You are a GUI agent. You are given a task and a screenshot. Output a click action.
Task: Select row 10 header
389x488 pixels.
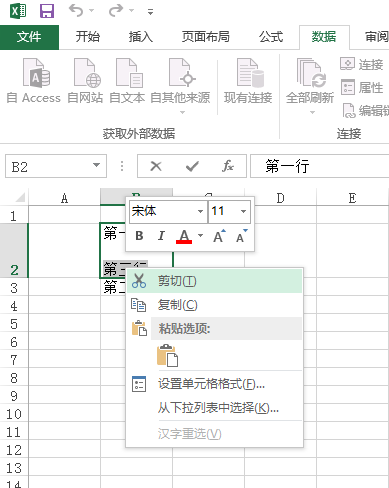tap(14, 414)
